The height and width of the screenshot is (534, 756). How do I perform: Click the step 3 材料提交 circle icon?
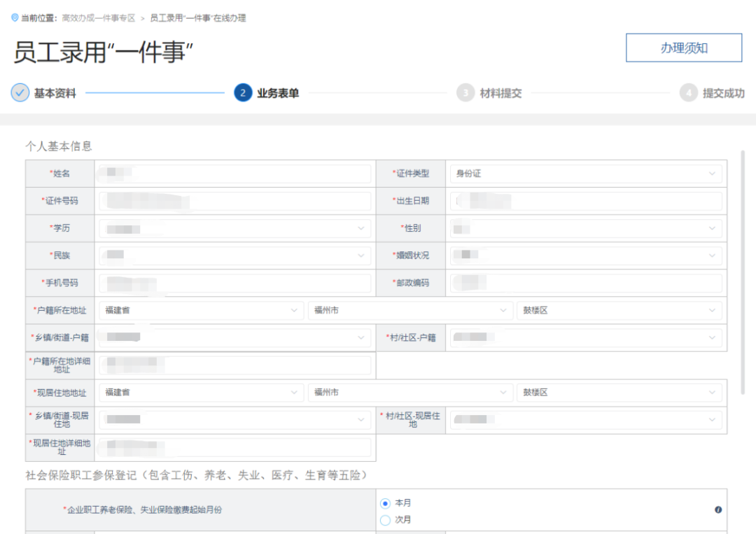pos(465,92)
